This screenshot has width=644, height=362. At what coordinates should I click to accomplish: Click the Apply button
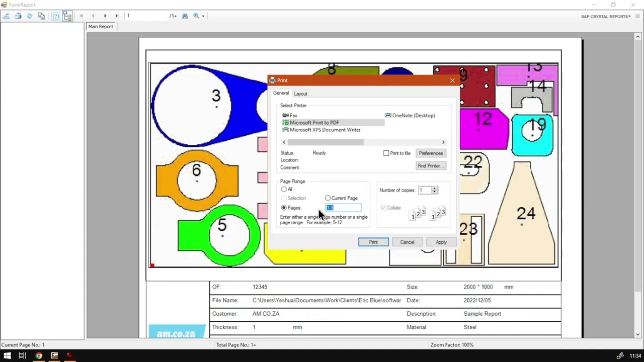(441, 242)
